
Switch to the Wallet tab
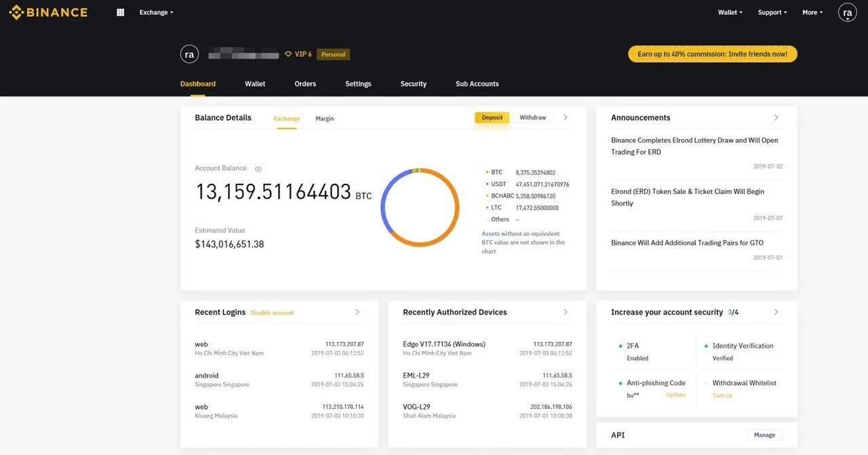point(255,84)
